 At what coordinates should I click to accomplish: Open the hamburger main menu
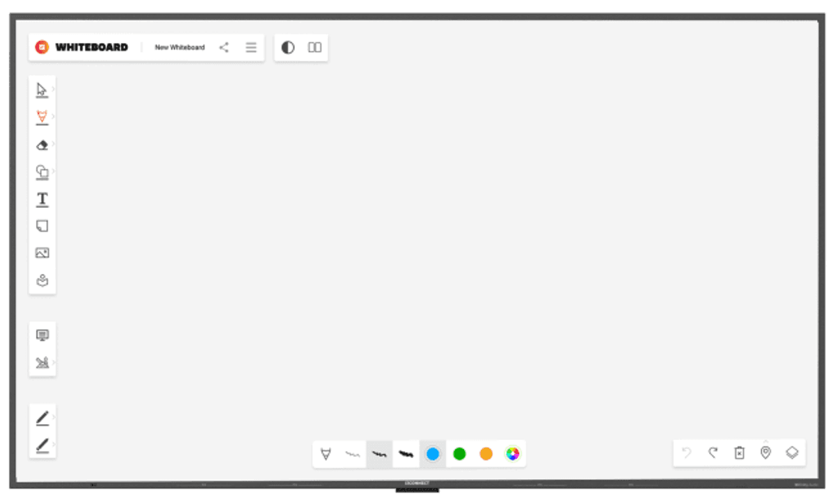click(251, 47)
